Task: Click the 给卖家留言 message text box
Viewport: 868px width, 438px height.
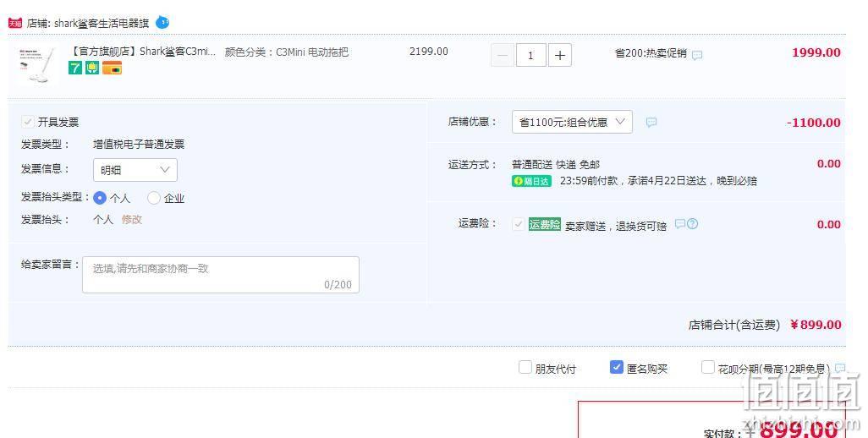Action: point(221,275)
